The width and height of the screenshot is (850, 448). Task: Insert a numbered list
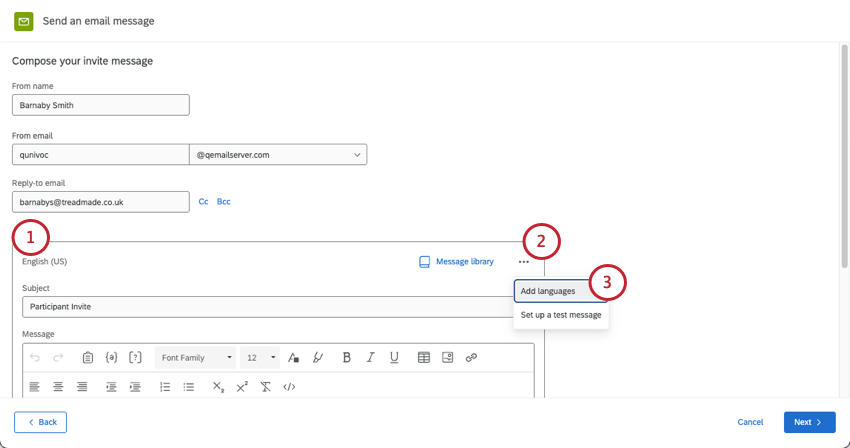[x=165, y=387]
